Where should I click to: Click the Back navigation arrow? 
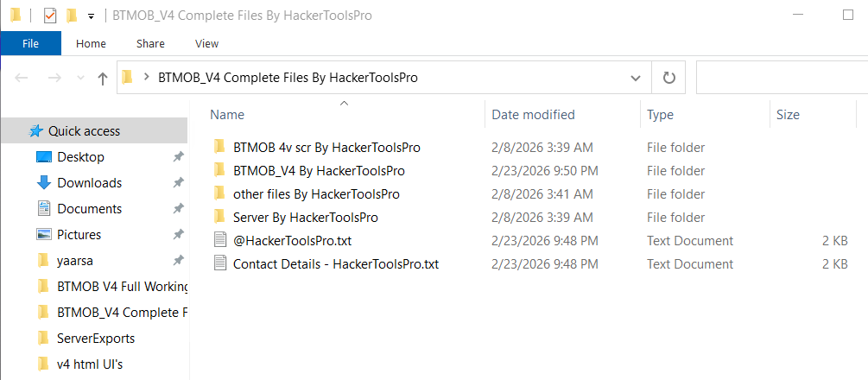point(22,78)
